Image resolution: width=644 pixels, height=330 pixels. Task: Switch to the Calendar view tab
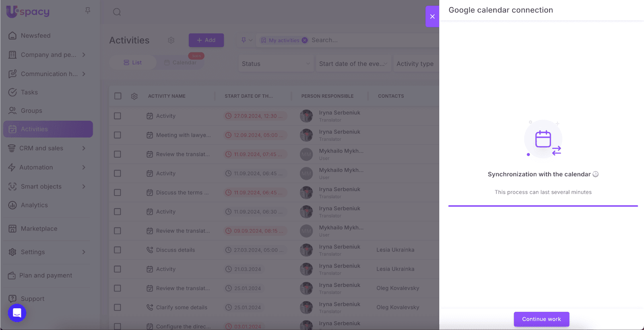[180, 62]
